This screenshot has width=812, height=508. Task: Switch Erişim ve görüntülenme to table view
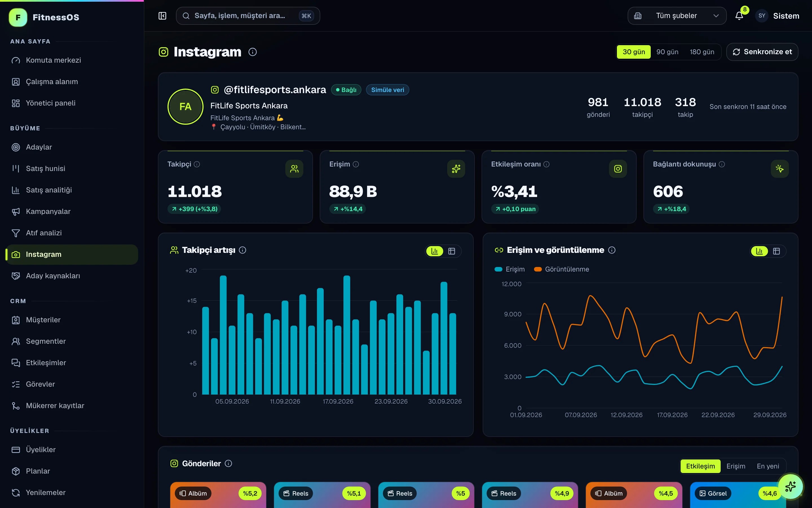(x=776, y=251)
